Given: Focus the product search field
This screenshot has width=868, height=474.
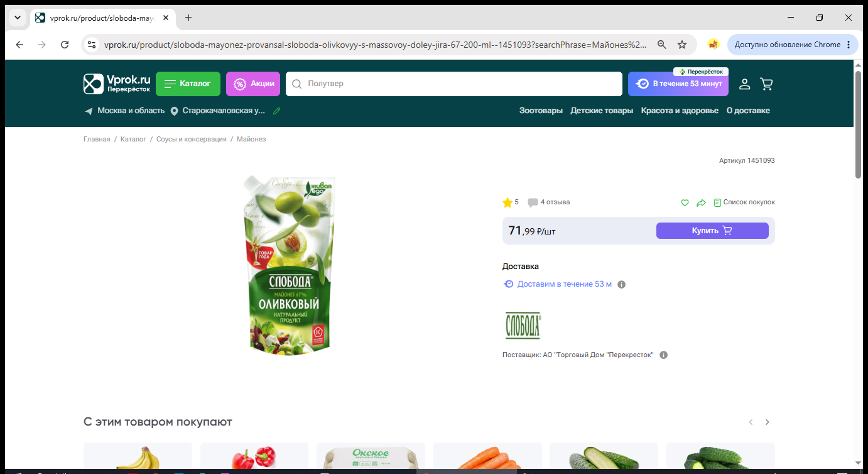Looking at the screenshot, I should click(x=453, y=84).
